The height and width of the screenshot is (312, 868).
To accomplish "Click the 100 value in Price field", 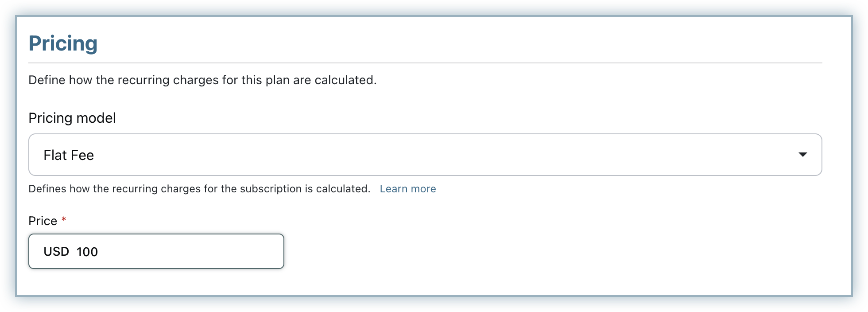I will pyautogui.click(x=87, y=252).
